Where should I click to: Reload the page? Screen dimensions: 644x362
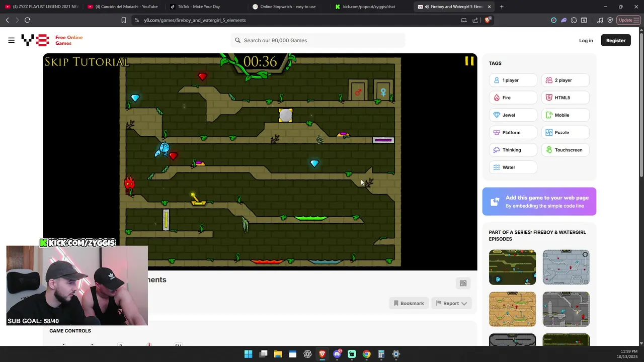pos(27,20)
